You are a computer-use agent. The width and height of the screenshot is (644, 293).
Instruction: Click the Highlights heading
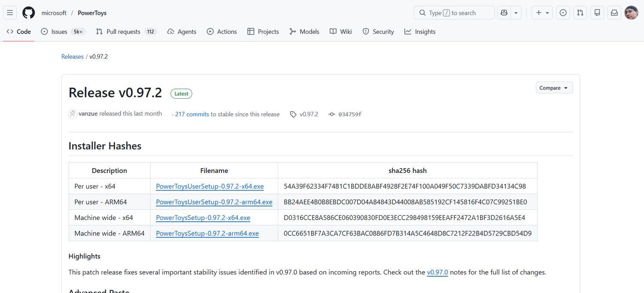pyautogui.click(x=85, y=256)
